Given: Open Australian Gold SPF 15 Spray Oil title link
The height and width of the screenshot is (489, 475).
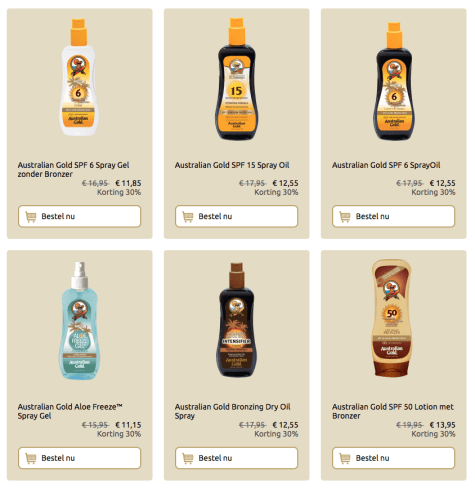Looking at the screenshot, I should [232, 165].
